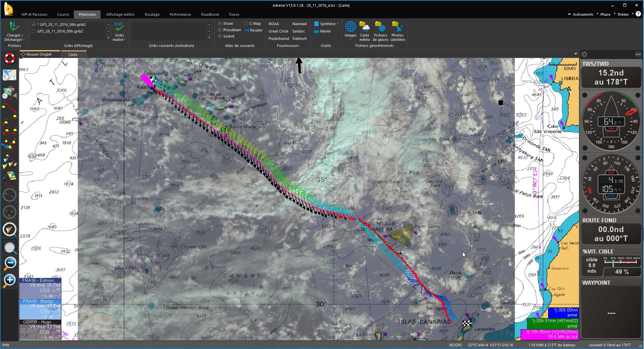Screen dimensions: 644x349
Task: Click the help question mark icon
Action: (638, 14)
